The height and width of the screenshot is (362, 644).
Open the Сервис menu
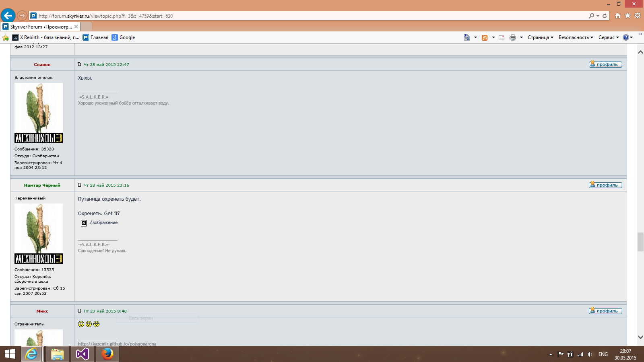click(609, 37)
